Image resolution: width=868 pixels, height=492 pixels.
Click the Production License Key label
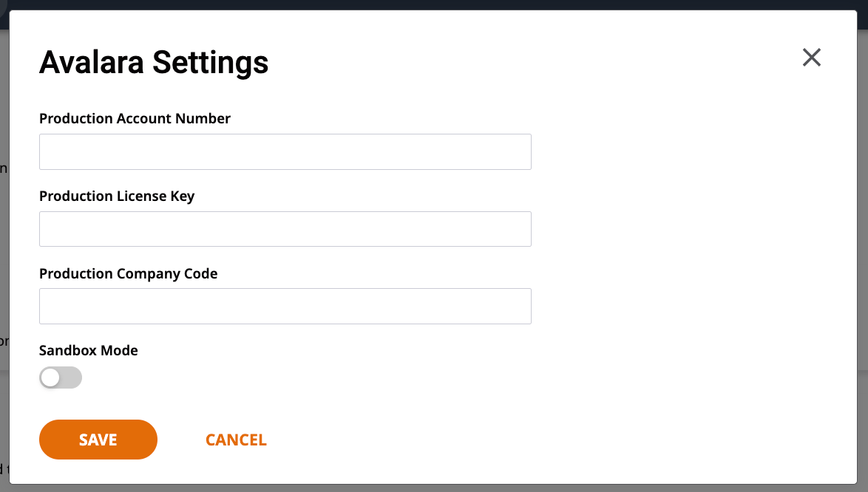117,196
